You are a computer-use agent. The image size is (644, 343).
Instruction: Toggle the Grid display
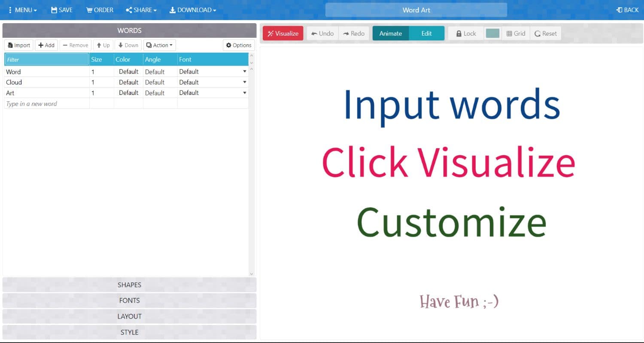[516, 33]
